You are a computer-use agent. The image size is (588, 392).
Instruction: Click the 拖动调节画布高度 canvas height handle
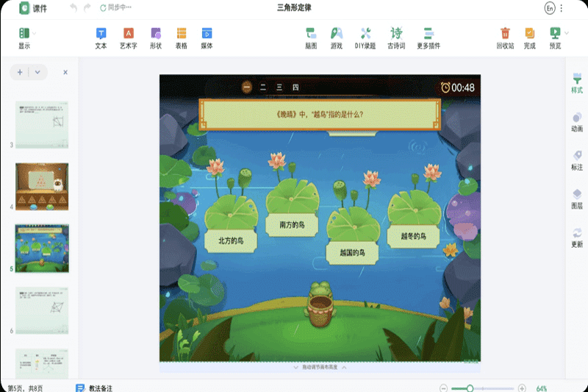[x=320, y=367]
